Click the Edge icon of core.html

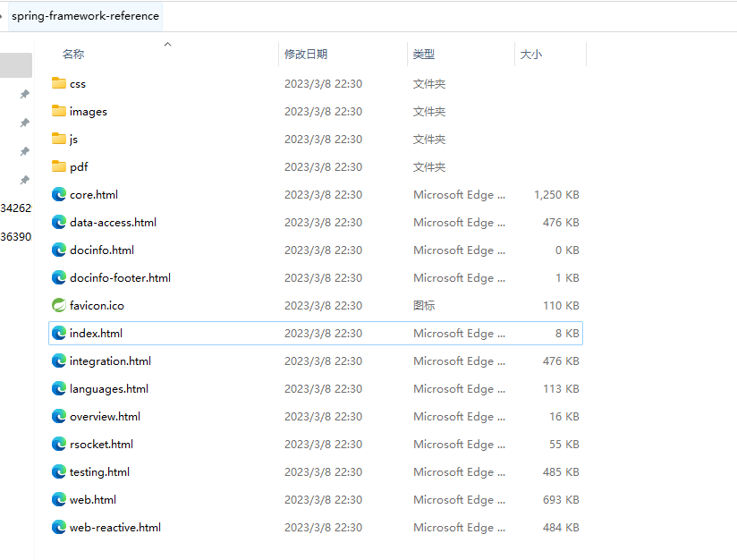click(x=59, y=194)
